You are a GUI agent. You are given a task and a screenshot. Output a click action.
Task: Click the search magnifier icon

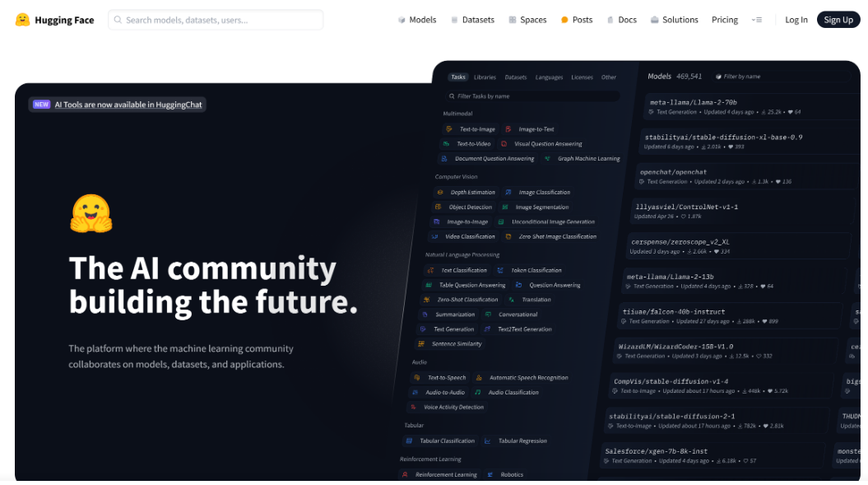(x=118, y=20)
